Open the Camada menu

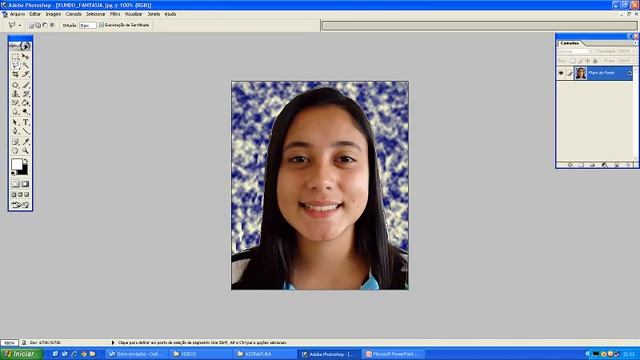pyautogui.click(x=73, y=14)
